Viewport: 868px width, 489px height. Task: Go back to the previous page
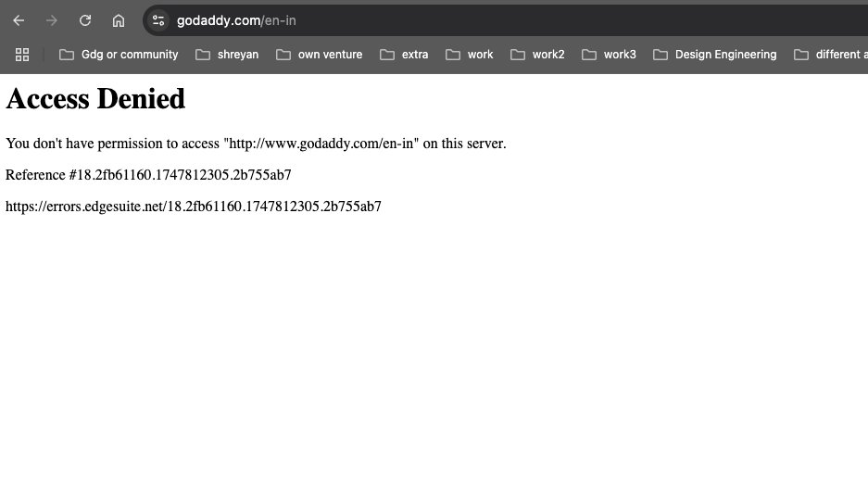19,20
